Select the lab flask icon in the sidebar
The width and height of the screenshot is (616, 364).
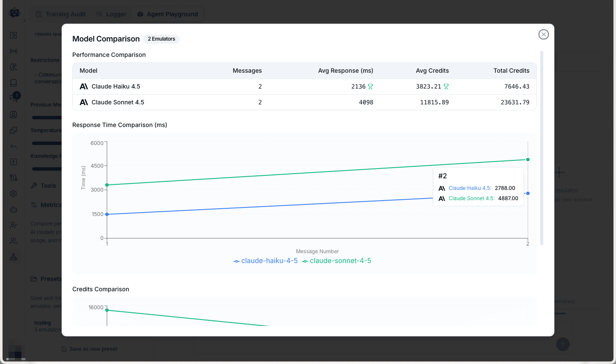(13, 257)
